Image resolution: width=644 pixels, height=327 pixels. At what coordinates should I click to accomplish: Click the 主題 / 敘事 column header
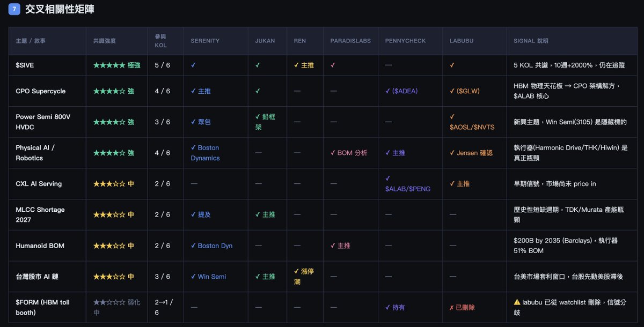pos(31,41)
